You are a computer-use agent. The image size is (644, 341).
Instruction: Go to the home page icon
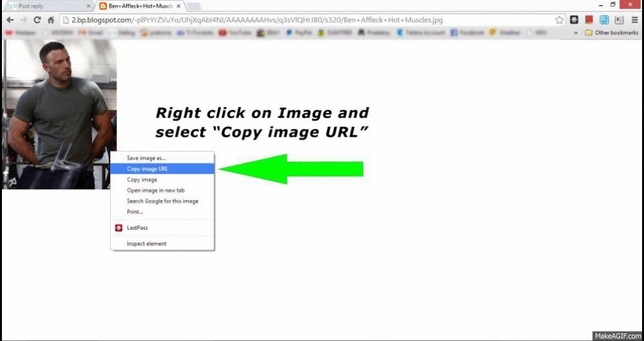(51, 20)
